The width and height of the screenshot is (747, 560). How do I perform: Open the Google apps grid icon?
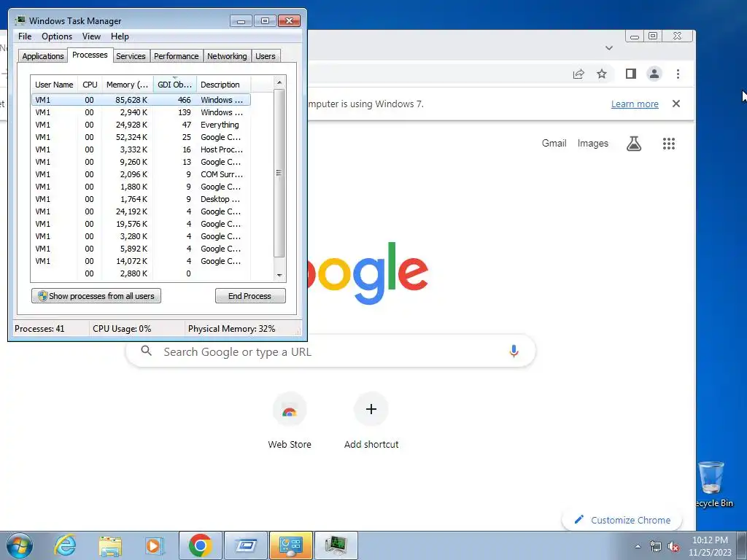pyautogui.click(x=669, y=144)
